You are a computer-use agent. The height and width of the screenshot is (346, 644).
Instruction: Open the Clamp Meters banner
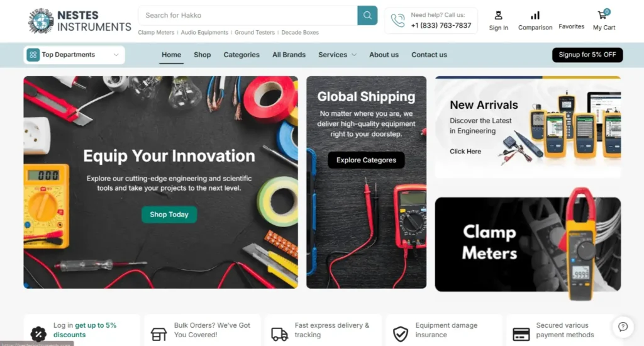pyautogui.click(x=528, y=244)
